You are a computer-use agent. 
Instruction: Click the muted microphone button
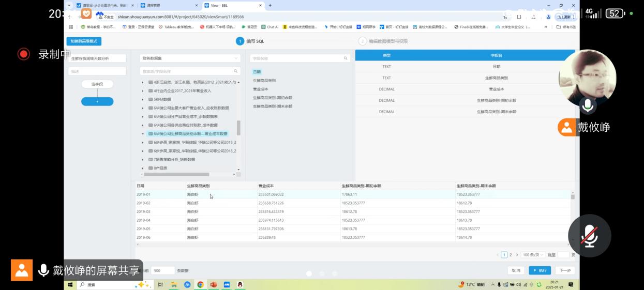[589, 236]
